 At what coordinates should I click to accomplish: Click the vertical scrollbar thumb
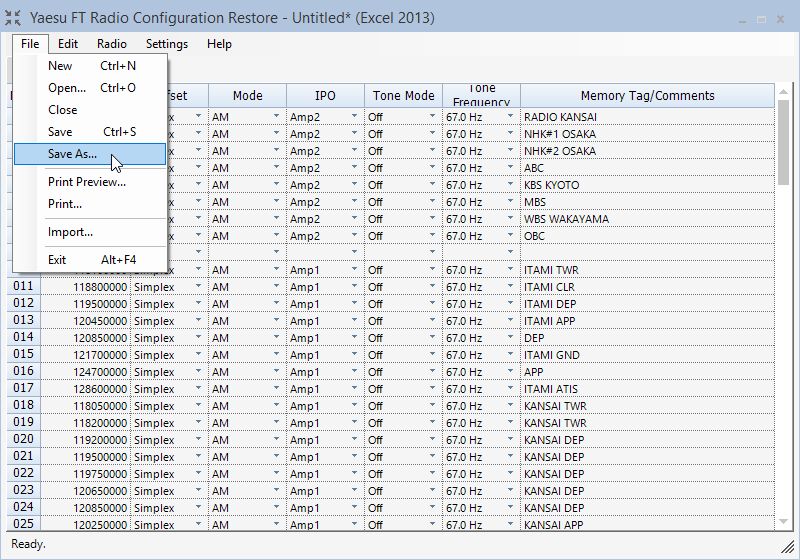783,142
